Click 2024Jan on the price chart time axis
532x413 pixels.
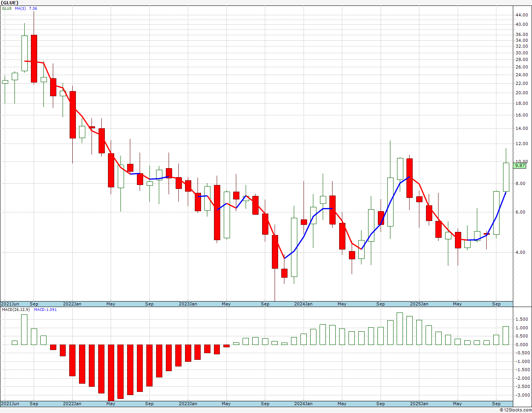(x=303, y=304)
